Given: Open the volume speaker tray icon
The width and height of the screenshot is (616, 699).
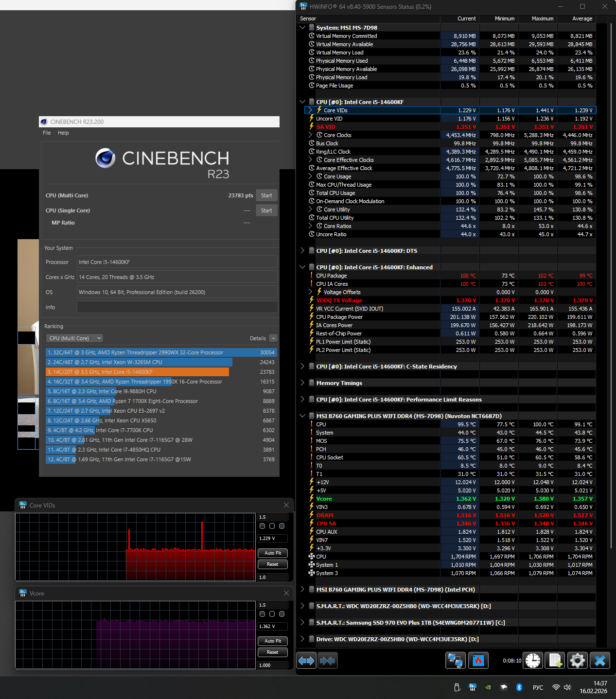Looking at the screenshot, I should point(567,687).
